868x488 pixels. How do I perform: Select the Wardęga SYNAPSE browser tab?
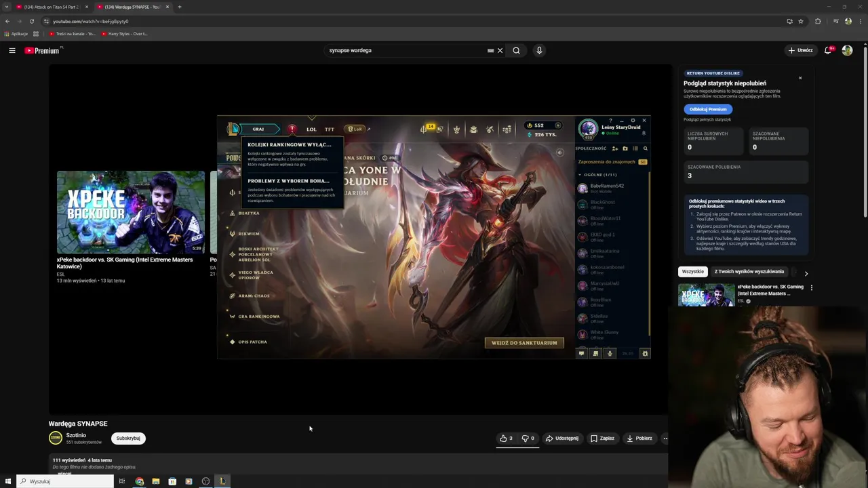pyautogui.click(x=132, y=7)
